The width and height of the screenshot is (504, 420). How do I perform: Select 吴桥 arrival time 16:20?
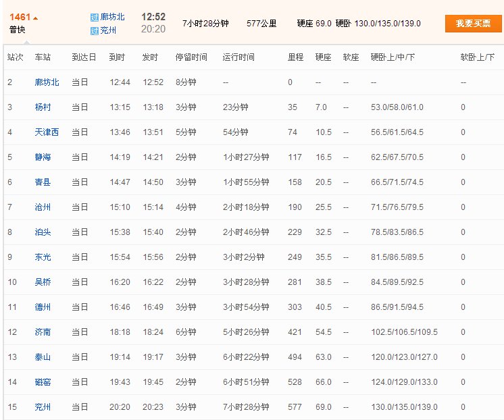[120, 282]
